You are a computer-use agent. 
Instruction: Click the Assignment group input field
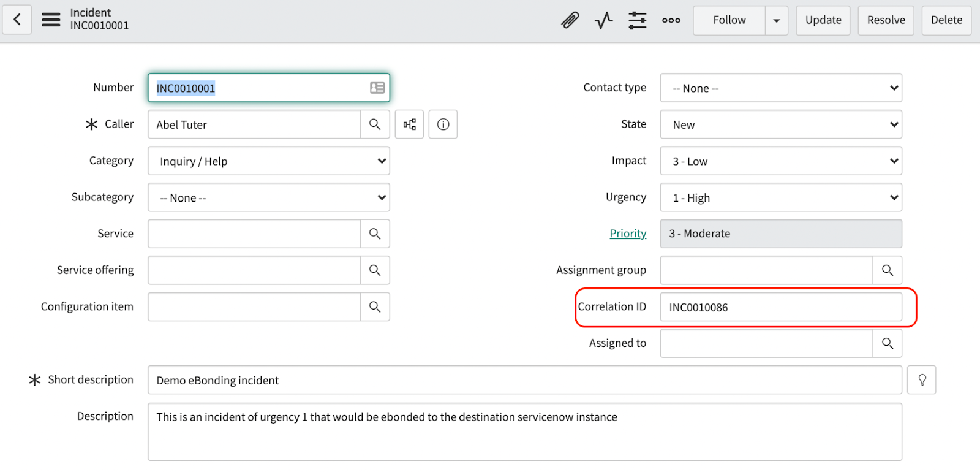pos(767,270)
